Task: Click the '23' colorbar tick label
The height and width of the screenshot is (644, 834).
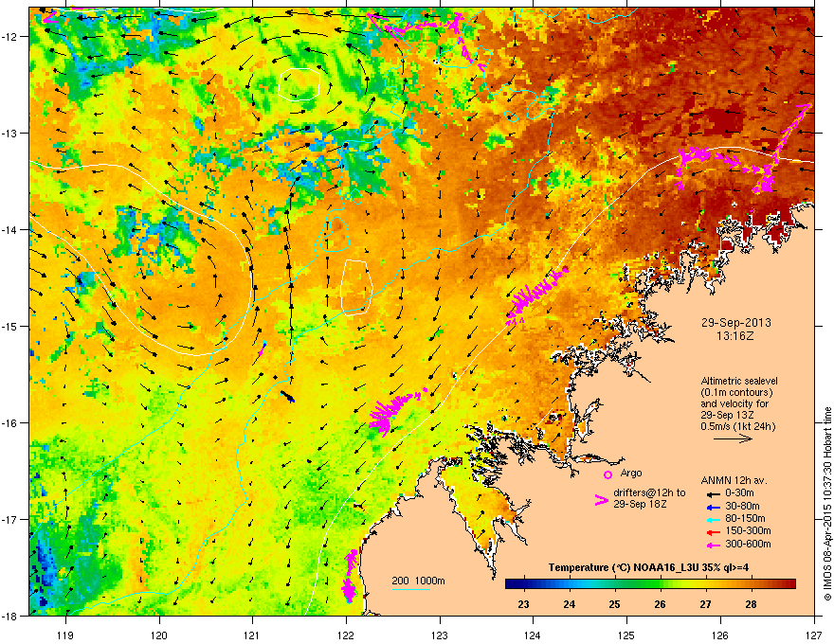Action: (523, 604)
